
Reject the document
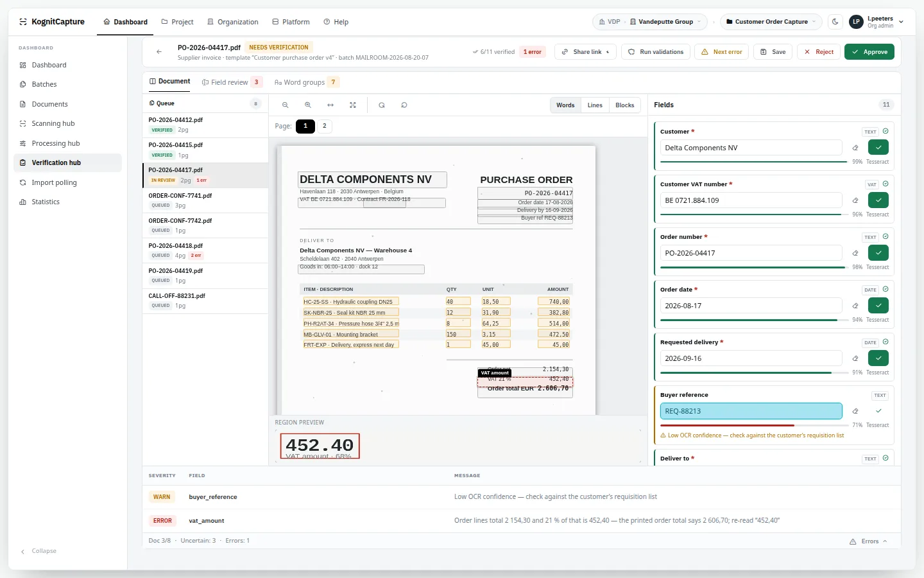[x=819, y=52]
